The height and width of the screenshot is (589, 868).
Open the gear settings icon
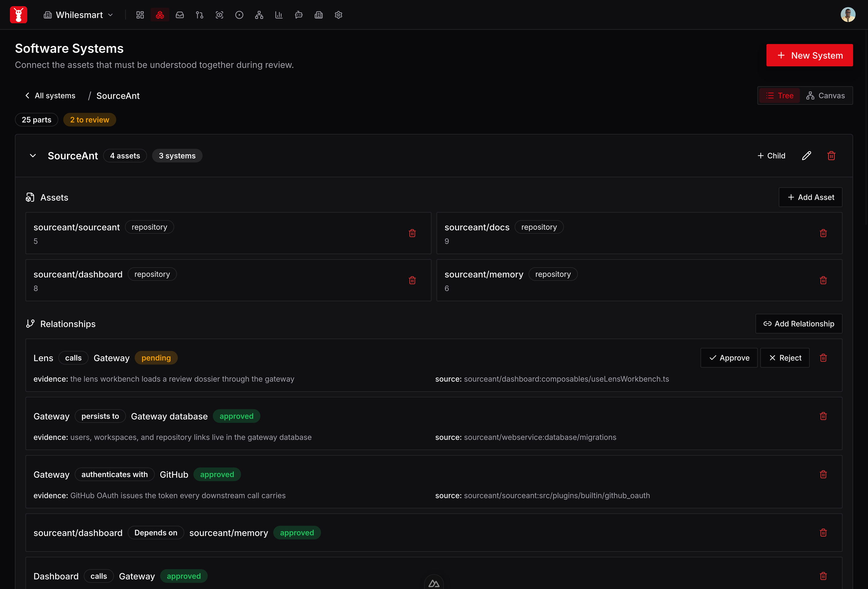pos(339,15)
